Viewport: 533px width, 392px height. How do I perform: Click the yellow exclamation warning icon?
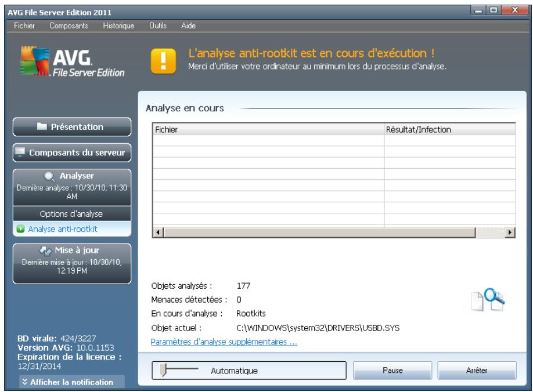click(x=163, y=61)
